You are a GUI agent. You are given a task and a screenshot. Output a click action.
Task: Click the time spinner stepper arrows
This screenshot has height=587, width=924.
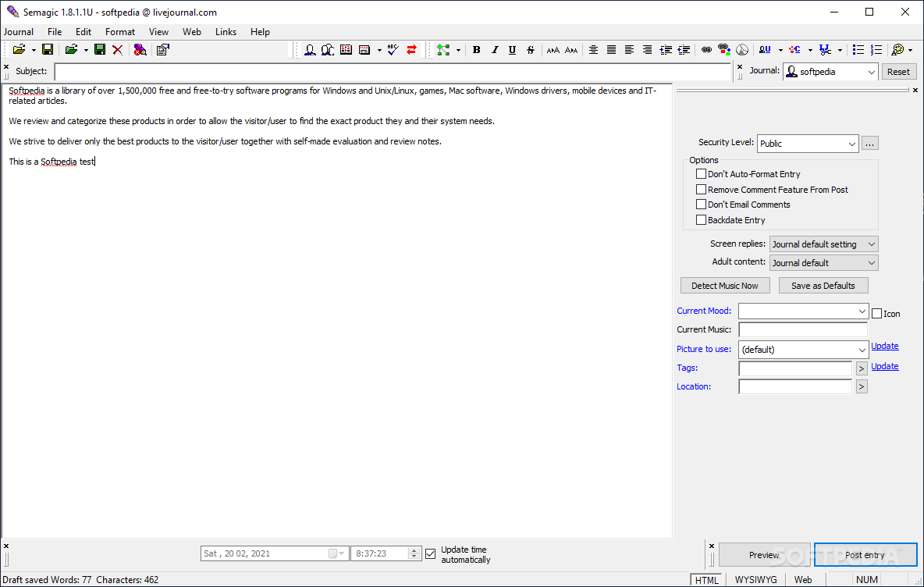(414, 553)
